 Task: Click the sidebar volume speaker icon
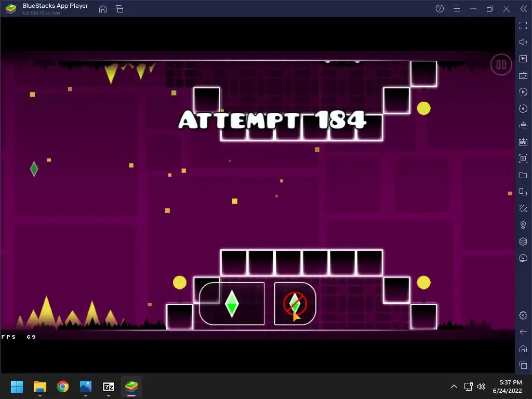[x=523, y=42]
